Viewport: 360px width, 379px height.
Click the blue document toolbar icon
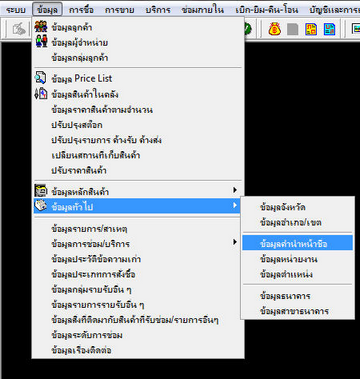[x=329, y=29]
